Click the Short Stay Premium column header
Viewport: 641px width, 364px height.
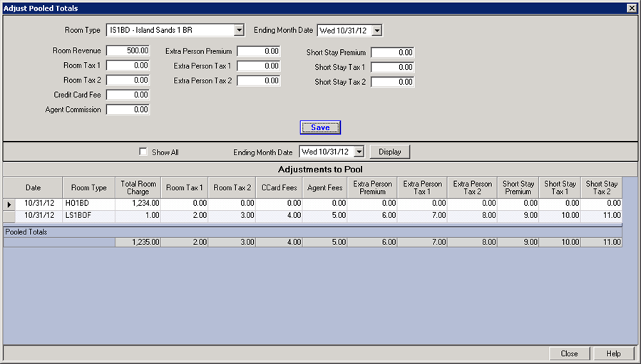click(x=518, y=187)
